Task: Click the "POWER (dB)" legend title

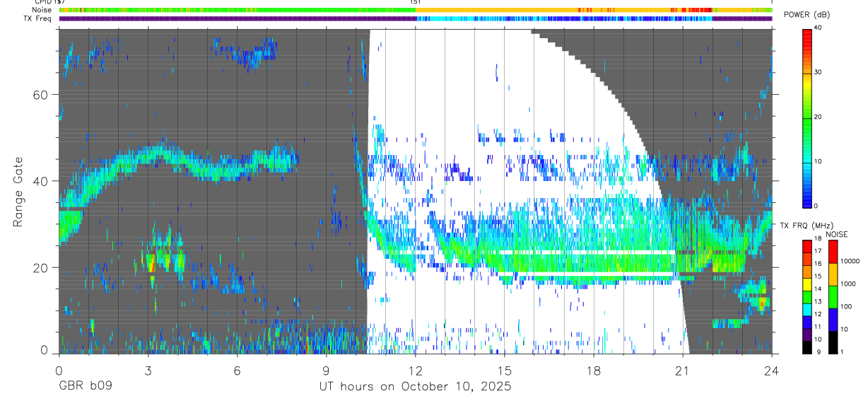Action: coord(807,15)
